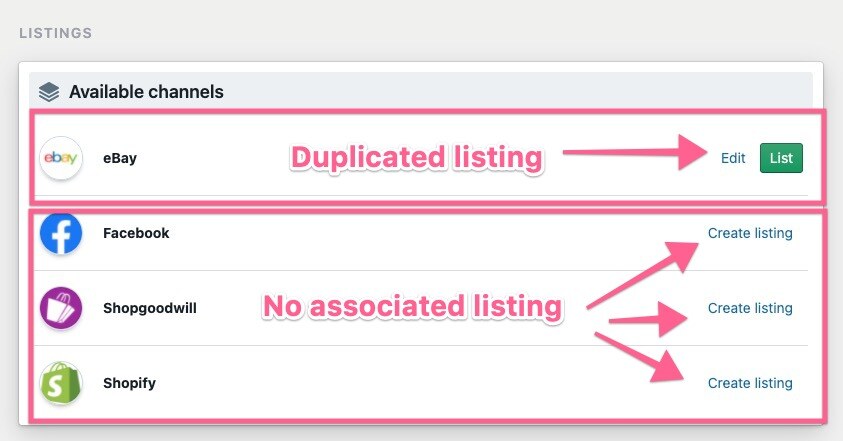843x441 pixels.
Task: Click the Duplicated listing annotation text
Action: [x=417, y=158]
